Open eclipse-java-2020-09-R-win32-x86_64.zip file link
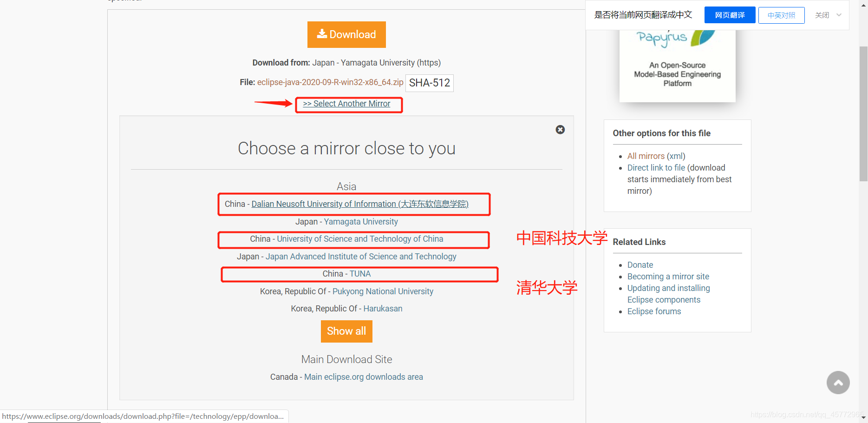This screenshot has height=423, width=868. pyautogui.click(x=330, y=82)
